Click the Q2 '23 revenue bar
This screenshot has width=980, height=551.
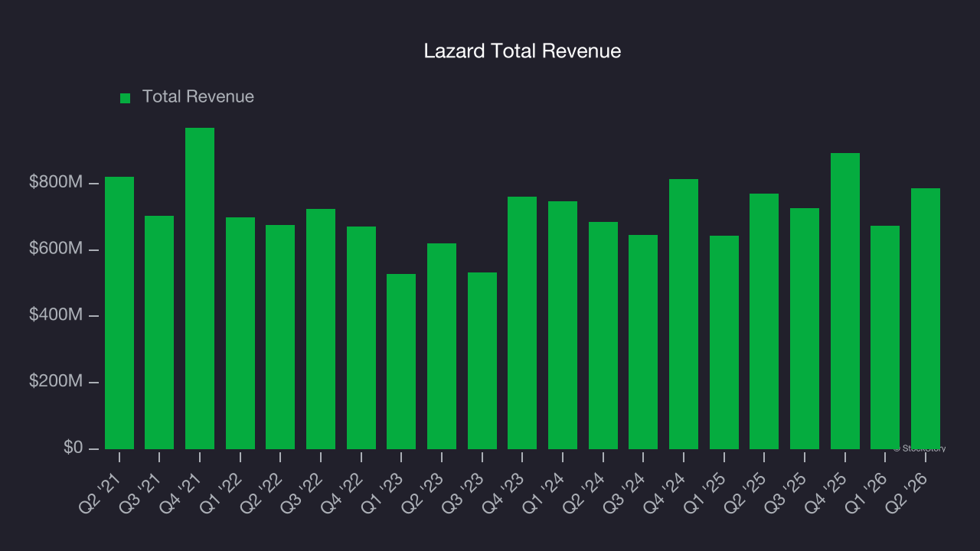click(442, 346)
